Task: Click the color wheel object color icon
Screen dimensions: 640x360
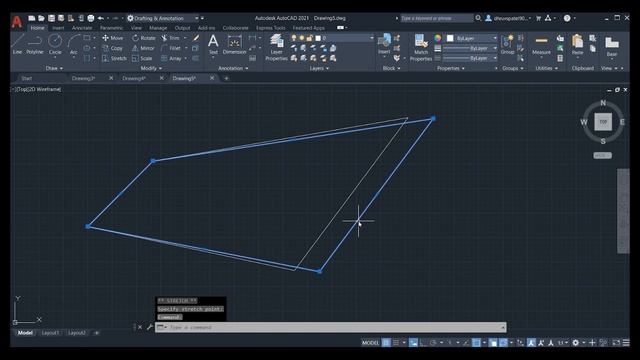Action: [x=438, y=38]
